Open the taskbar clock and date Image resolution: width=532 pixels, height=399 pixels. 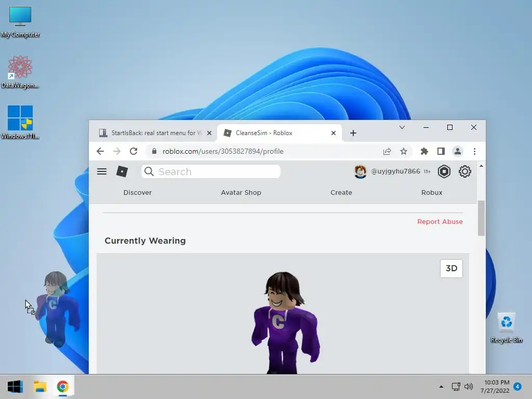click(x=495, y=387)
